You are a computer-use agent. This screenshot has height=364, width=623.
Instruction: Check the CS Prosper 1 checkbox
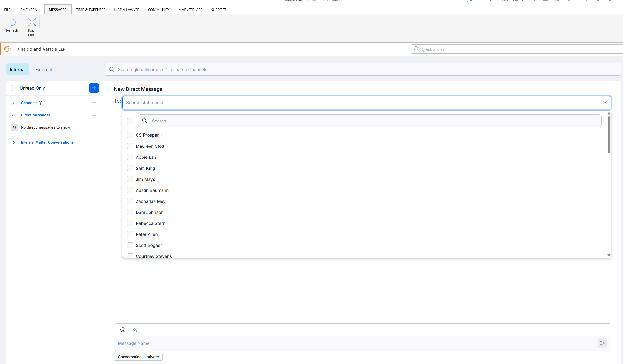130,135
